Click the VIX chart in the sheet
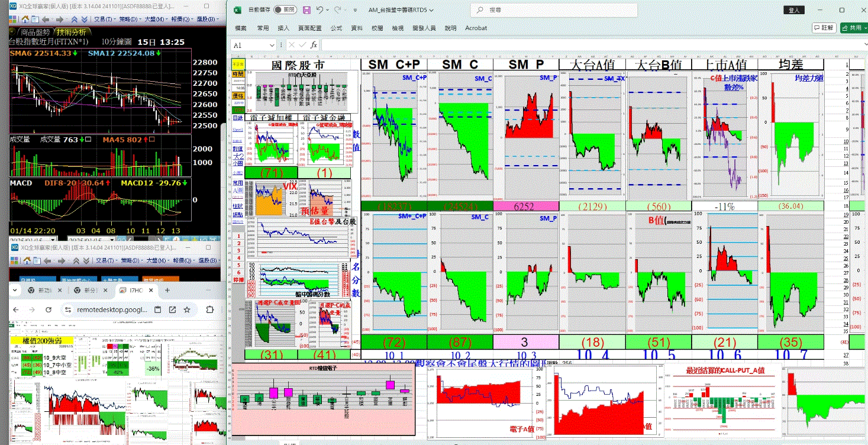The height and width of the screenshot is (445, 868). (x=270, y=199)
